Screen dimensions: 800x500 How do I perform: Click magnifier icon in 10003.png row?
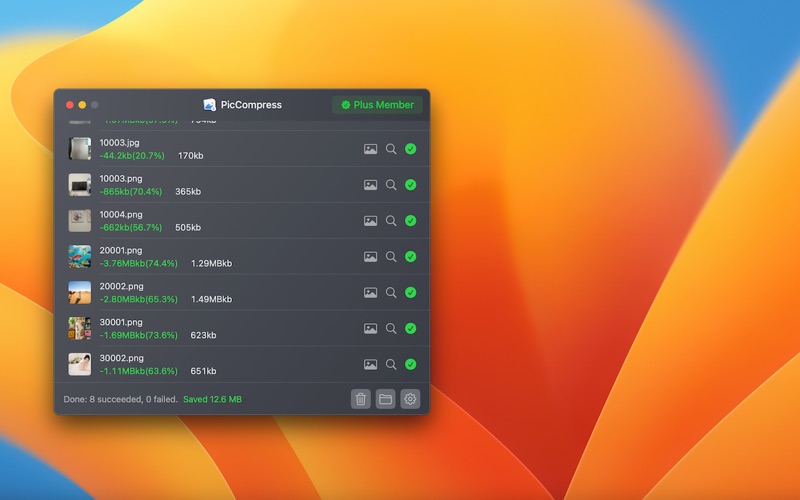coord(391,185)
